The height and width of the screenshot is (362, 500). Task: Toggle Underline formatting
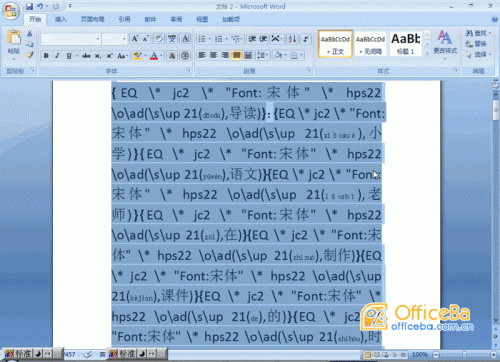[69, 56]
